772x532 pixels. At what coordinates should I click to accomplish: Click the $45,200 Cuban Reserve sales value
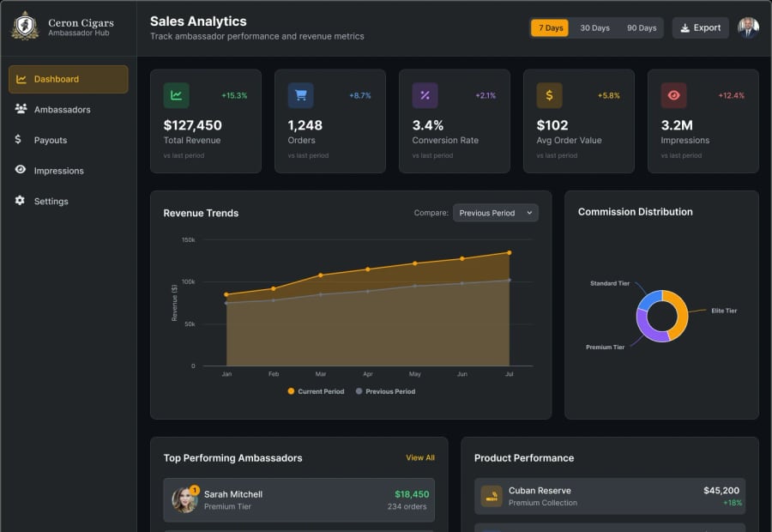pos(721,491)
